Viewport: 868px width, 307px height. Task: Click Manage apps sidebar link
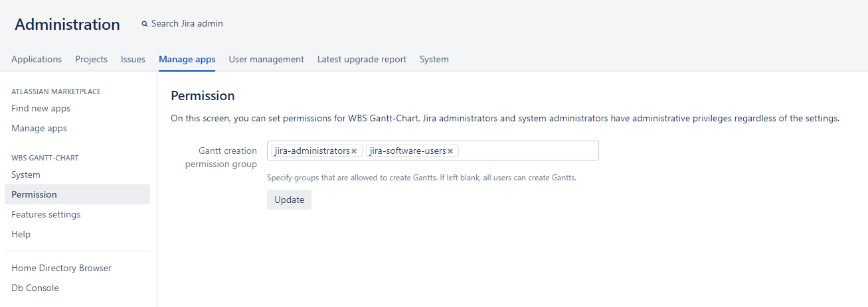[39, 128]
